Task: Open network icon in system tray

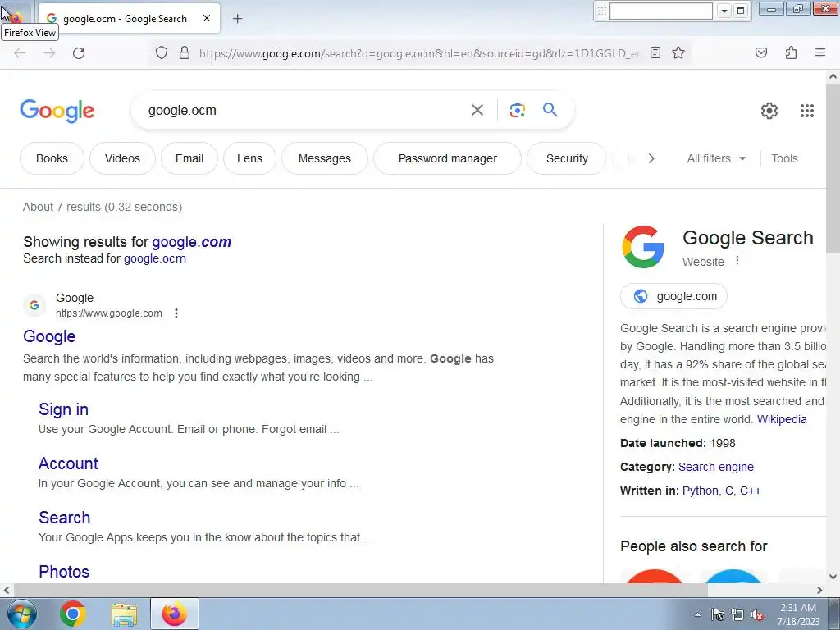Action: point(737,615)
